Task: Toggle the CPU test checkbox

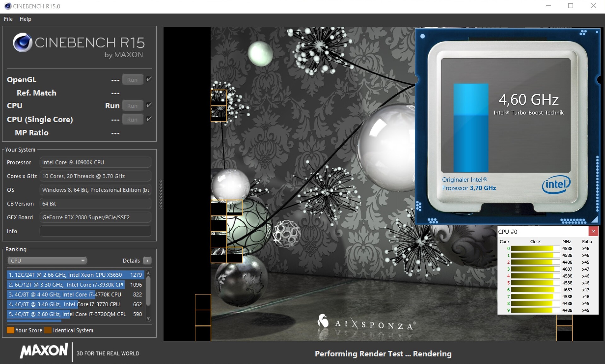Action: 149,105
